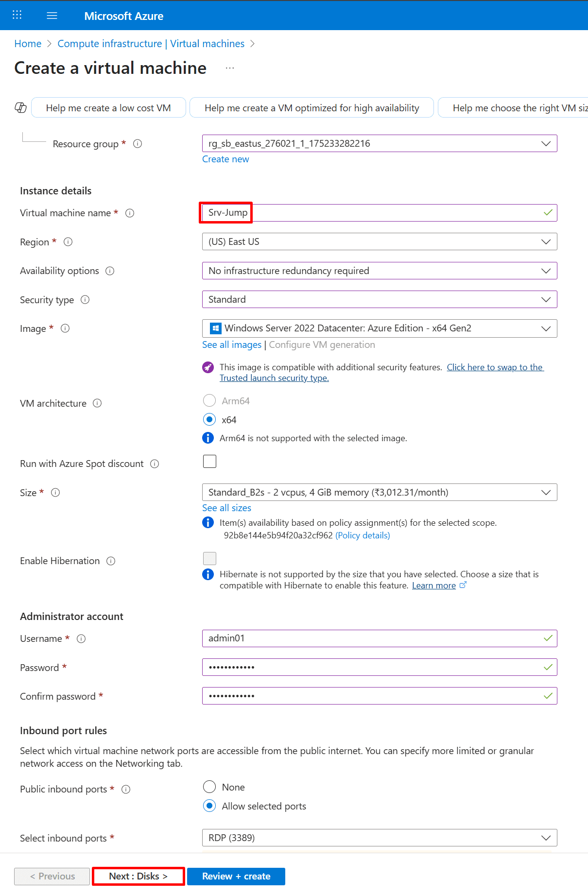Viewport: 588px width, 895px height.
Task: Show info tooltip for Virtual machine name
Action: [x=130, y=213]
